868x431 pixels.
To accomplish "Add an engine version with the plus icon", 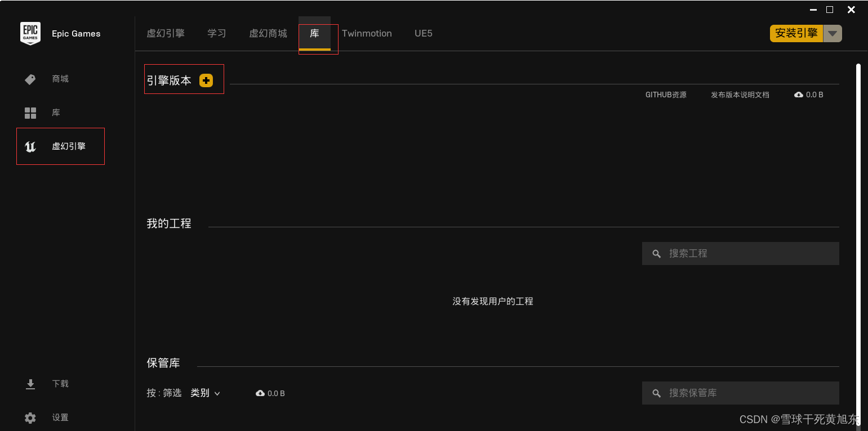I will (x=206, y=80).
